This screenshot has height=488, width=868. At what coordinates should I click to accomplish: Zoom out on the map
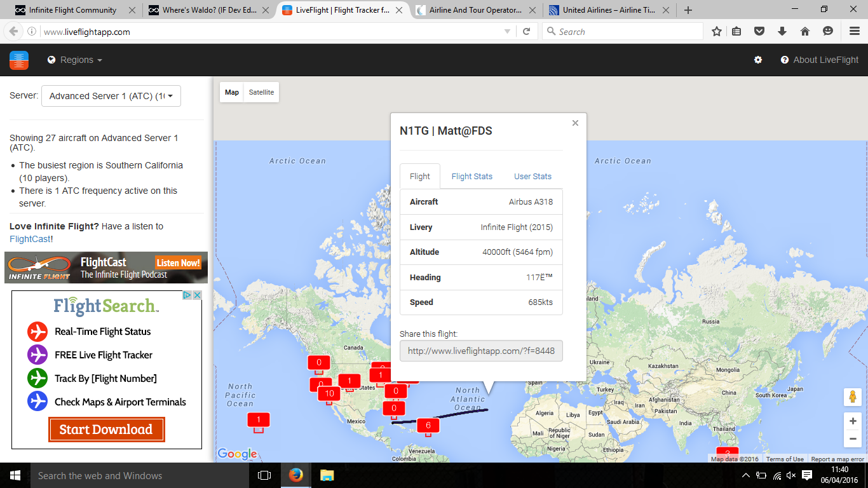[852, 438]
